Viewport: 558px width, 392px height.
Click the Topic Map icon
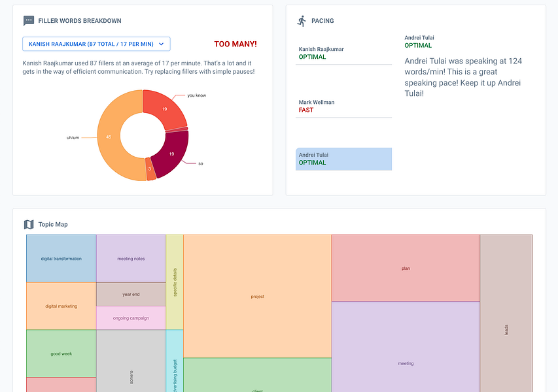[29, 224]
